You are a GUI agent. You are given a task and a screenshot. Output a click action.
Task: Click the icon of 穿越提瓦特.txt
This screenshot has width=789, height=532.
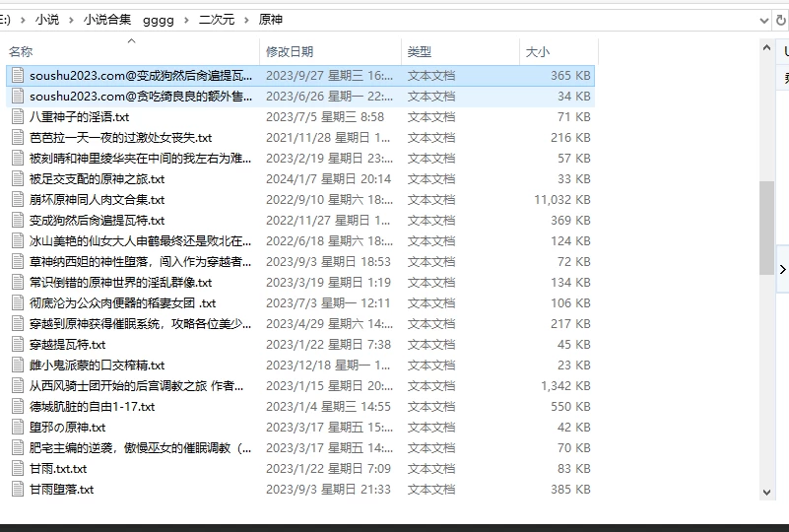[18, 344]
